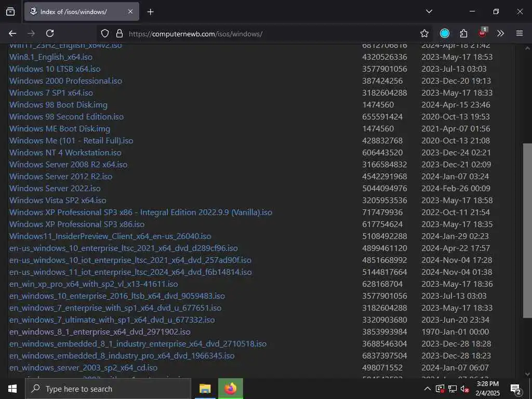The height and width of the screenshot is (399, 532).
Task: Click date 2024-Nov-04 01:38
Action: (x=457, y=272)
